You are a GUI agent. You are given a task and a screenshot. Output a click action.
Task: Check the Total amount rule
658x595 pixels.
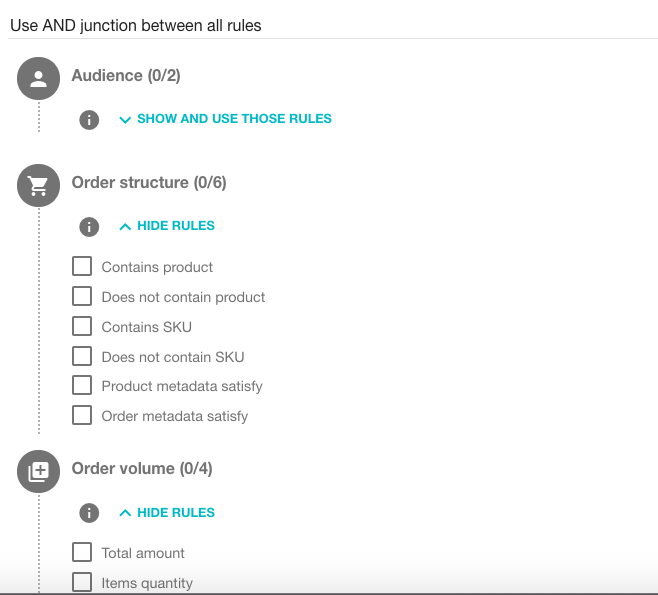coord(82,553)
